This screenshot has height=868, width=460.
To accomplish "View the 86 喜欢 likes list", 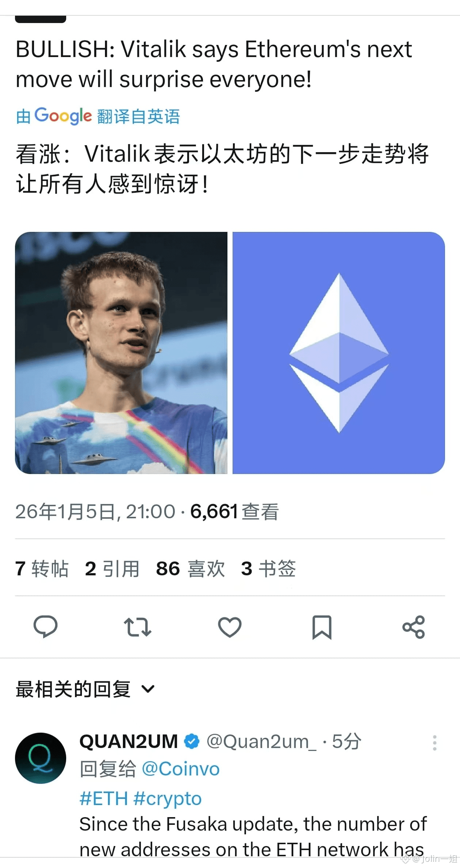I will (x=191, y=568).
